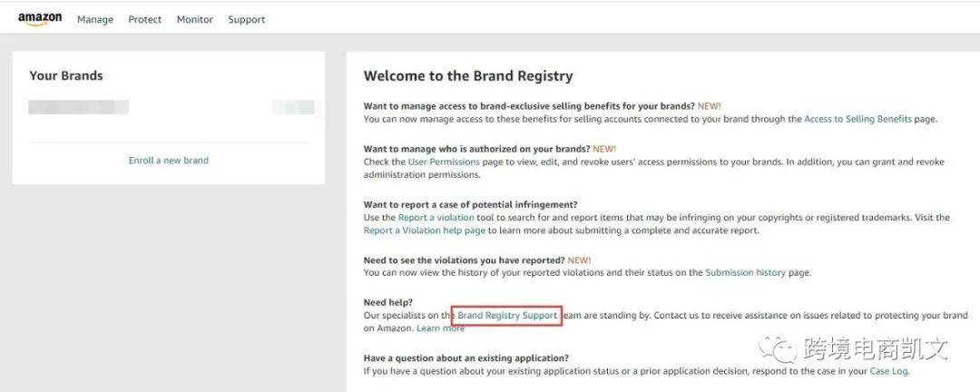Click the Your Brands panel heading
The height and width of the screenshot is (392, 980).
(x=66, y=76)
